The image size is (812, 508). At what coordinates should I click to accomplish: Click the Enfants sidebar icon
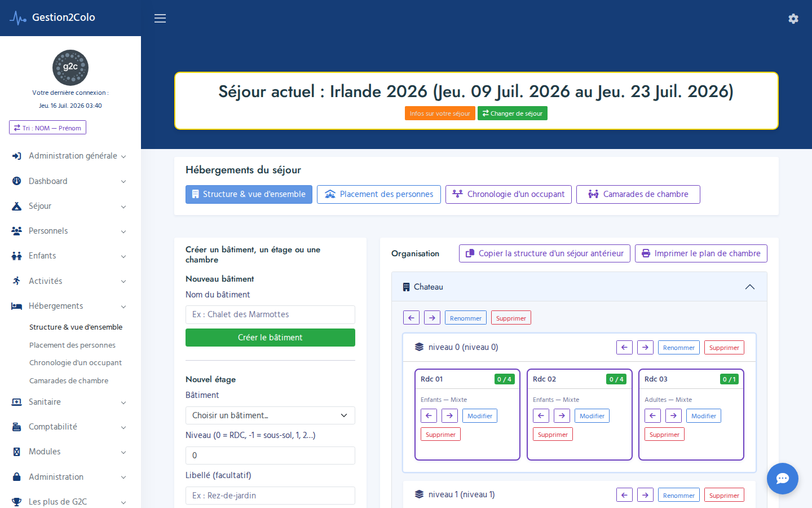coord(16,256)
